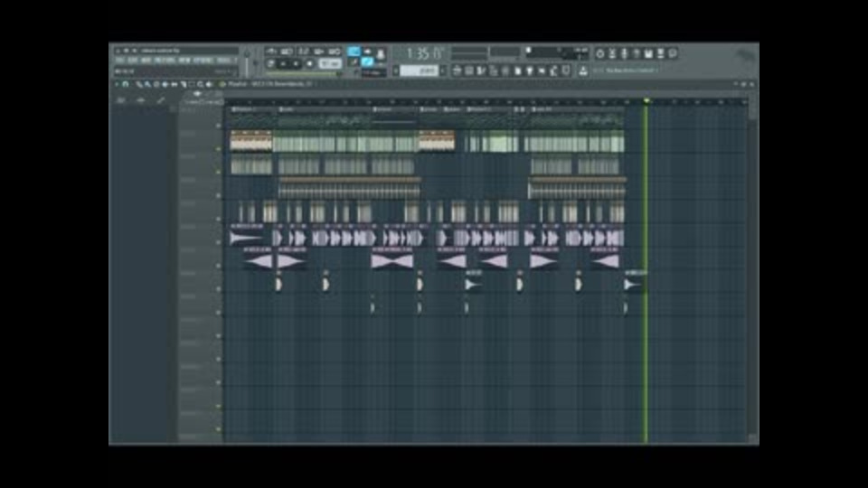Screen dimensions: 868x488
Task: Select the Slip tool in Playlist
Action: click(x=174, y=84)
